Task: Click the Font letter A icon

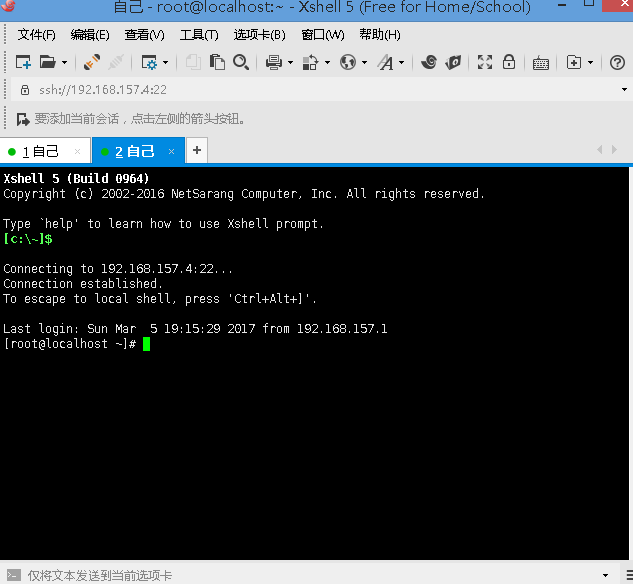Action: click(x=386, y=63)
